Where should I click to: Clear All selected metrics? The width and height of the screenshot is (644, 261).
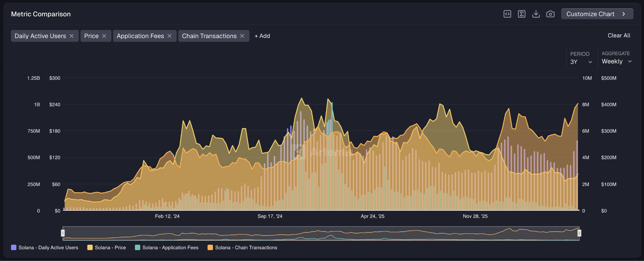(x=619, y=35)
